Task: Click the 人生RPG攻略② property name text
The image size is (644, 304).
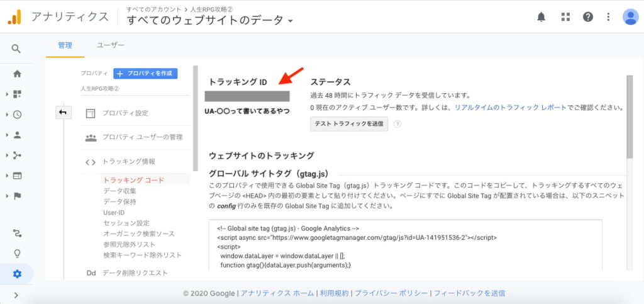Action: coord(100,89)
